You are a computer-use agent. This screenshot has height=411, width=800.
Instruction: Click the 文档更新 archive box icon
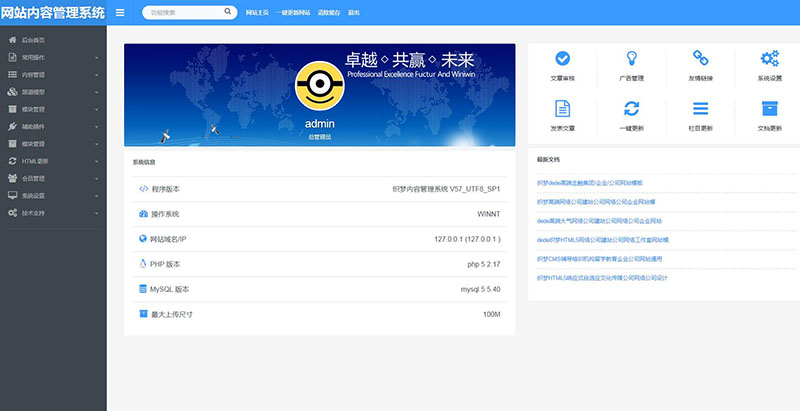pos(769,110)
